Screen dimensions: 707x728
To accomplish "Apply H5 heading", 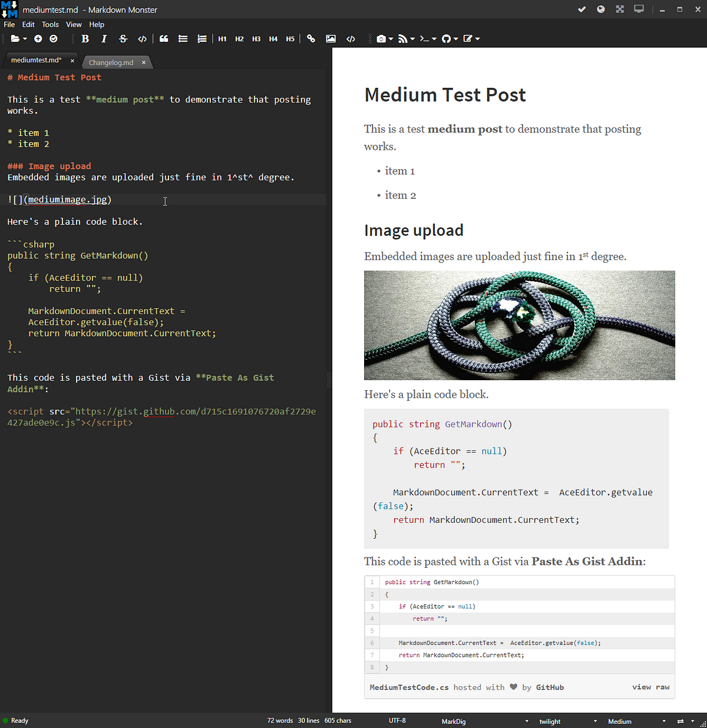I will coord(290,39).
